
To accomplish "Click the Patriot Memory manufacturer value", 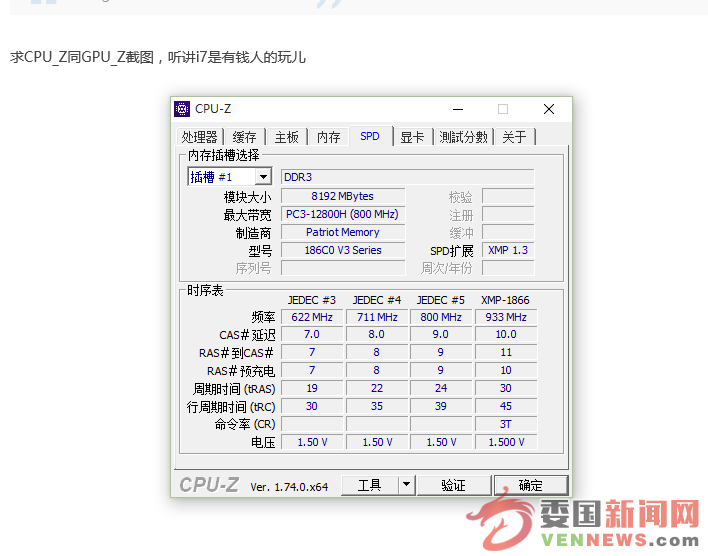I will (343, 232).
